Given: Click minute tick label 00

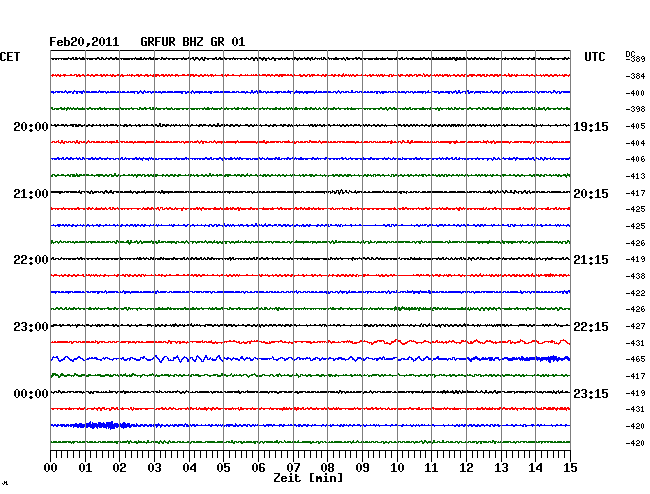Looking at the screenshot, I should [x=51, y=468].
